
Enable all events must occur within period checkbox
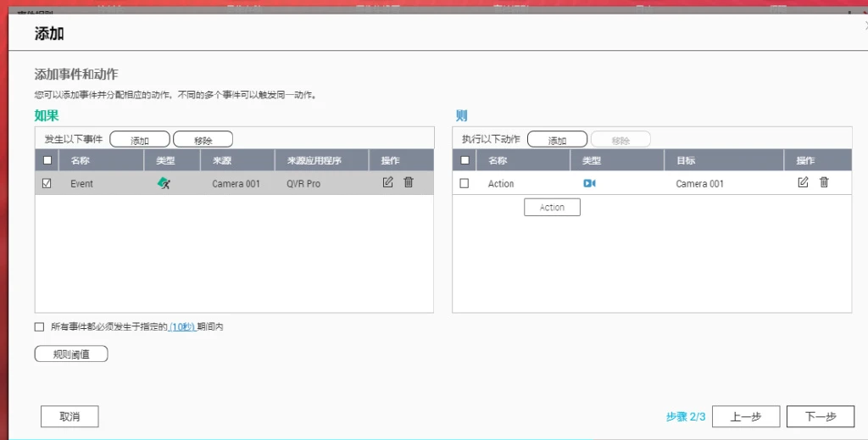39,327
